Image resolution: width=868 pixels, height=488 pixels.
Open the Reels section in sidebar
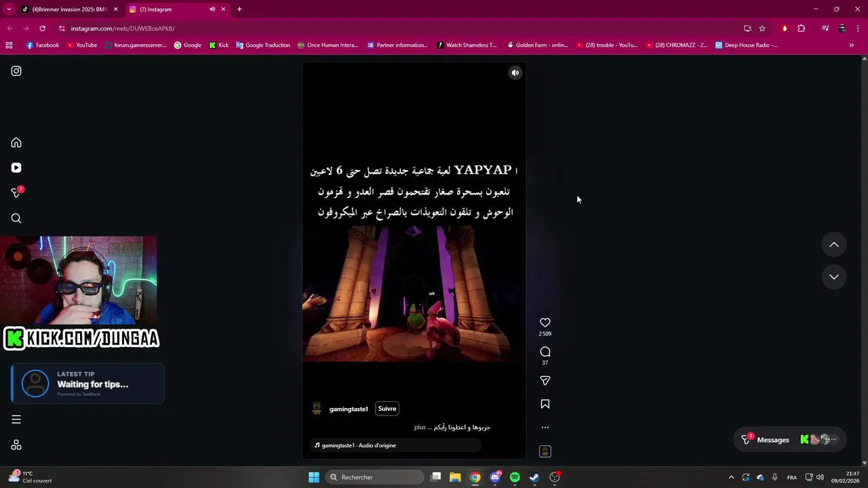[x=16, y=168]
